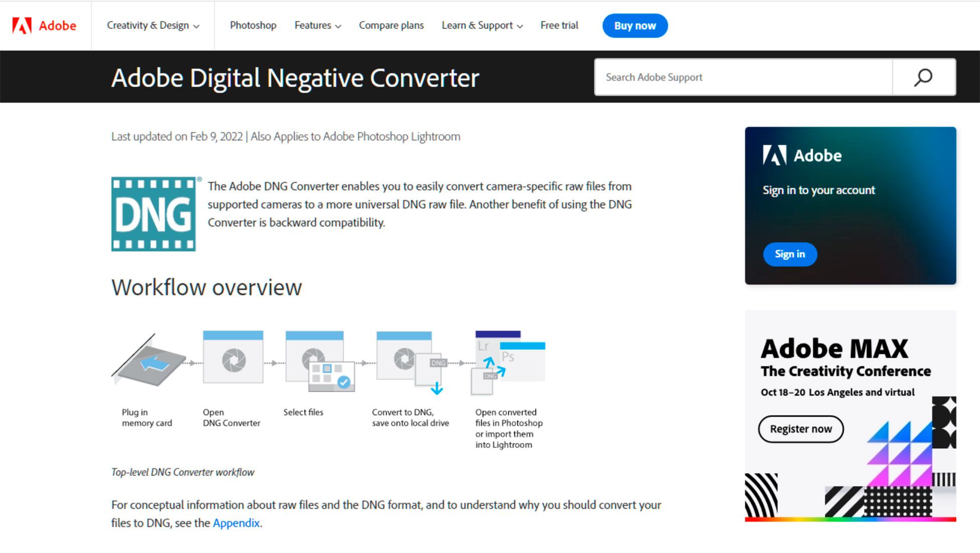Click the search magnifier icon

click(x=923, y=77)
